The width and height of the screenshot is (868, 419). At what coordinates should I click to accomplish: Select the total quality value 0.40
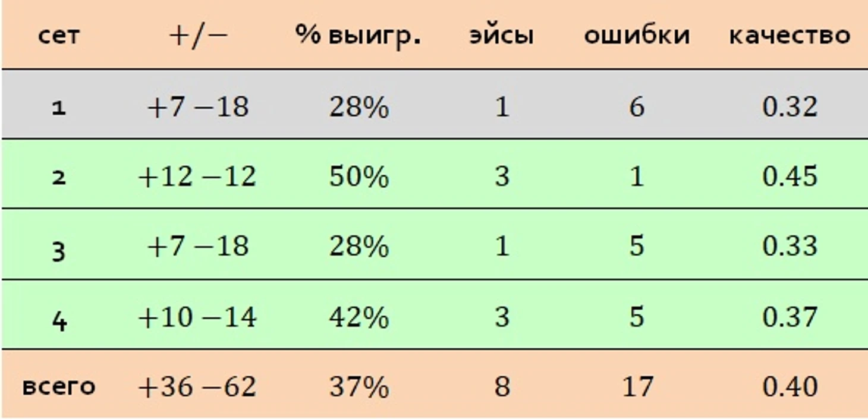(x=790, y=388)
